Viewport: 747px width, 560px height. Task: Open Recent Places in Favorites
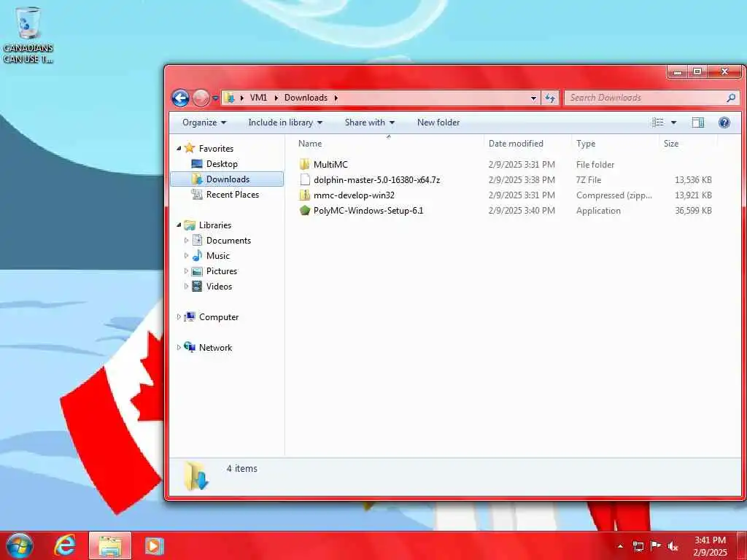pos(232,194)
